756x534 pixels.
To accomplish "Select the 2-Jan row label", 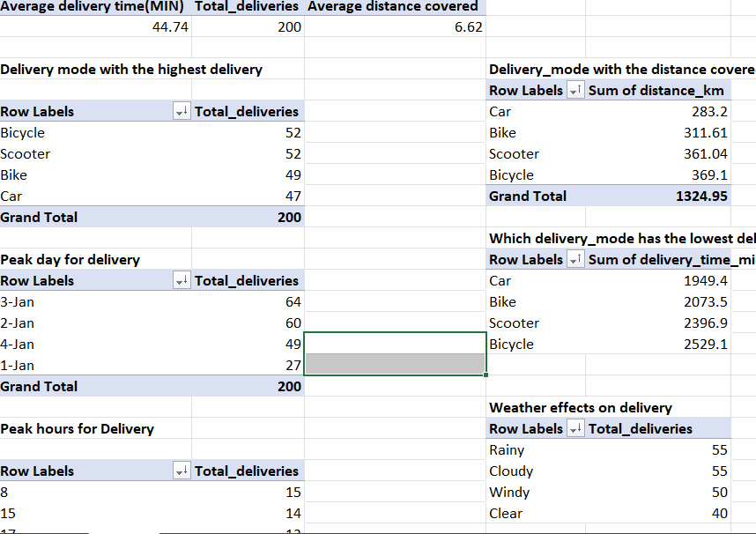I will [x=95, y=323].
